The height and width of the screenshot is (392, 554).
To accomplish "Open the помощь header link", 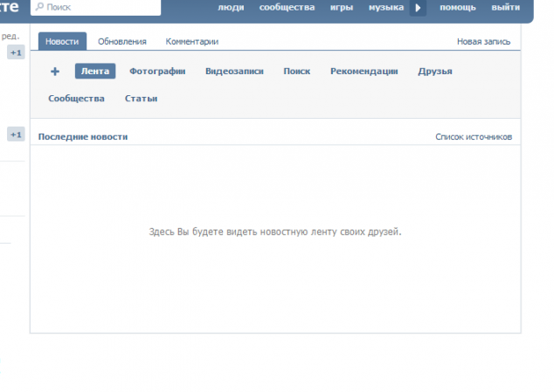I will point(458,7).
